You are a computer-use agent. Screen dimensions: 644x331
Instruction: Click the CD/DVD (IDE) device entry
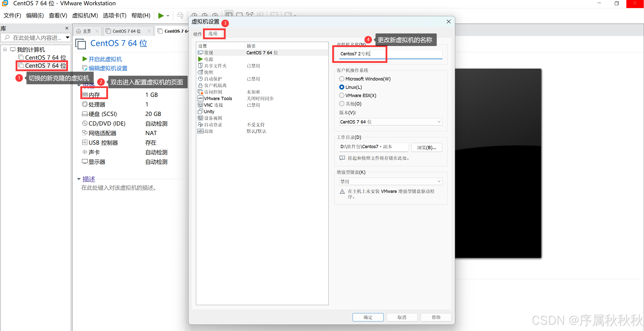(107, 123)
